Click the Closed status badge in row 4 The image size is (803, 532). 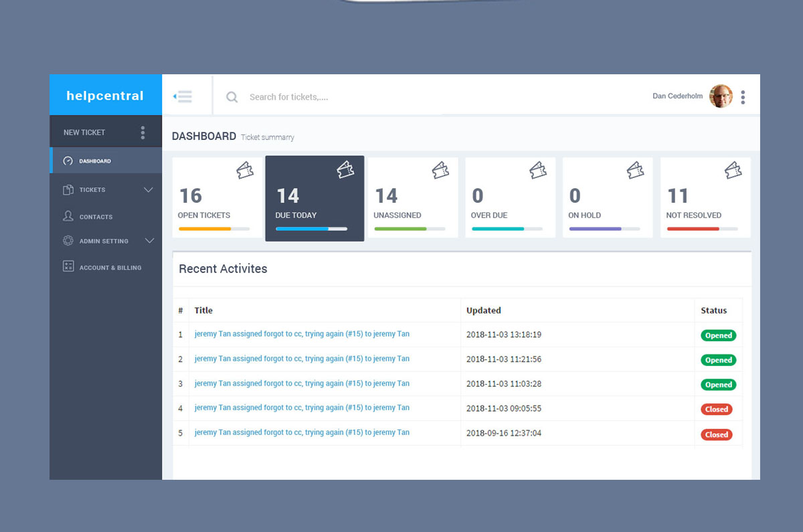point(716,410)
